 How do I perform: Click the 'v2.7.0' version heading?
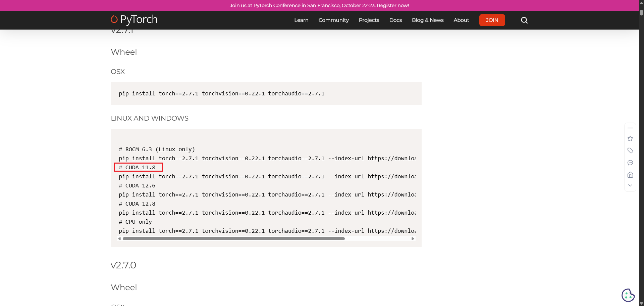[123, 265]
